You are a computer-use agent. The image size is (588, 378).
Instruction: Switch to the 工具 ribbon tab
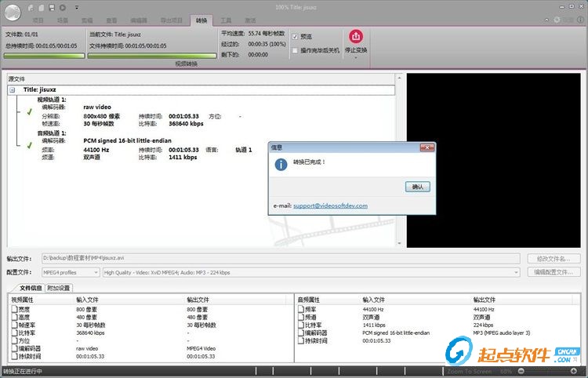point(226,20)
